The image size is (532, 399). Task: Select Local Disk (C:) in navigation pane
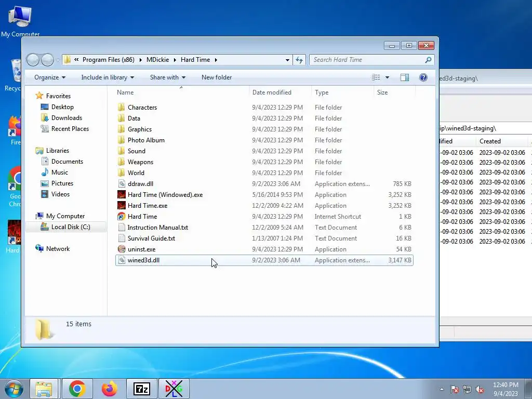[x=71, y=227]
